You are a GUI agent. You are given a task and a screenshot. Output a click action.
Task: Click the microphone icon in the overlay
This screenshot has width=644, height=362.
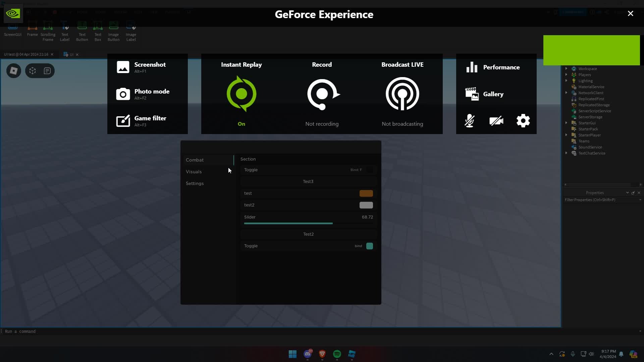point(469,121)
